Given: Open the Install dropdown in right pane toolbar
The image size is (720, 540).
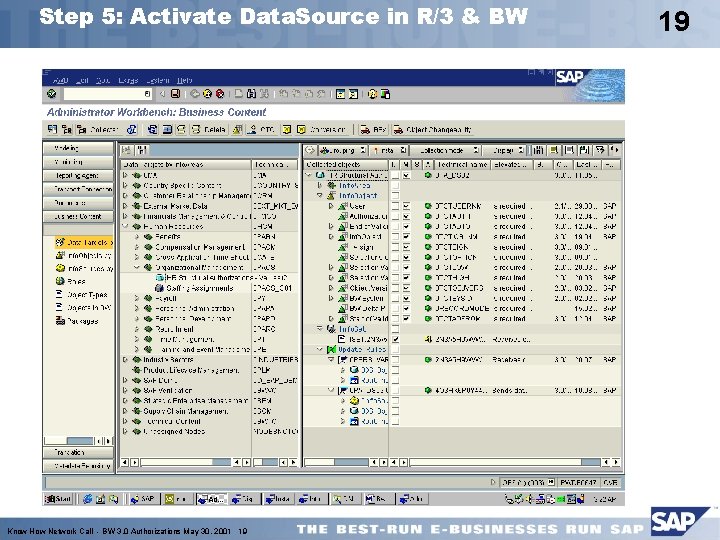Looking at the screenshot, I should [388, 150].
